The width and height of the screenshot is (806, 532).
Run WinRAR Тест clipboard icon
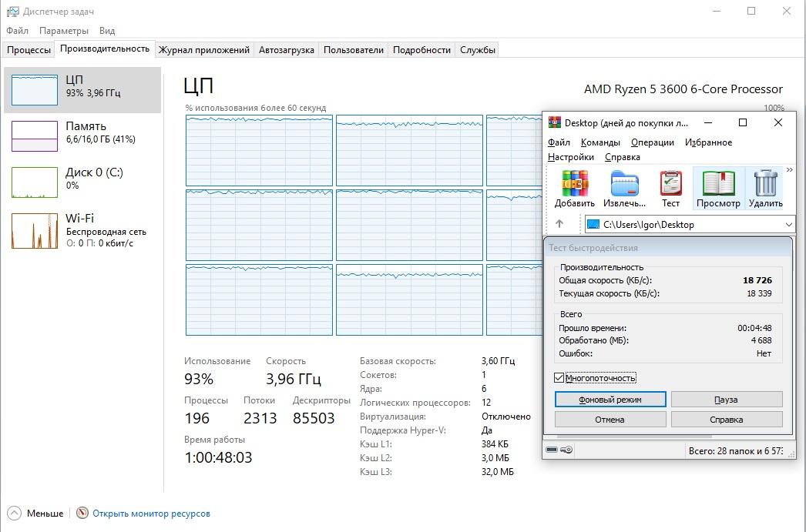pyautogui.click(x=671, y=183)
